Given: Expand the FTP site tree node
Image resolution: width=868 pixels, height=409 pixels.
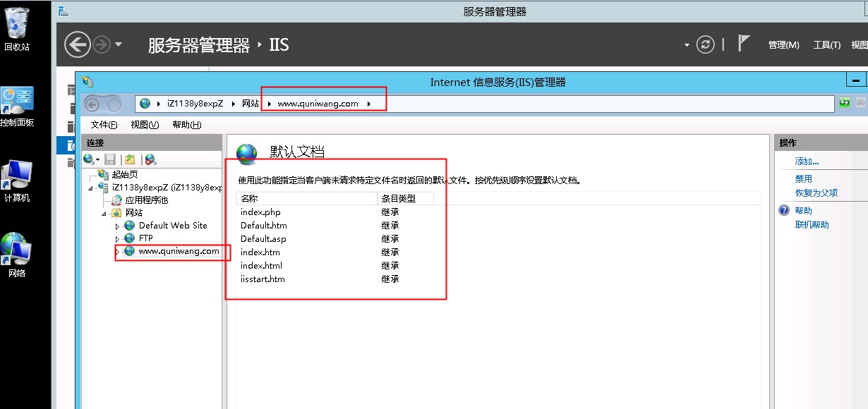Looking at the screenshot, I should [x=118, y=239].
